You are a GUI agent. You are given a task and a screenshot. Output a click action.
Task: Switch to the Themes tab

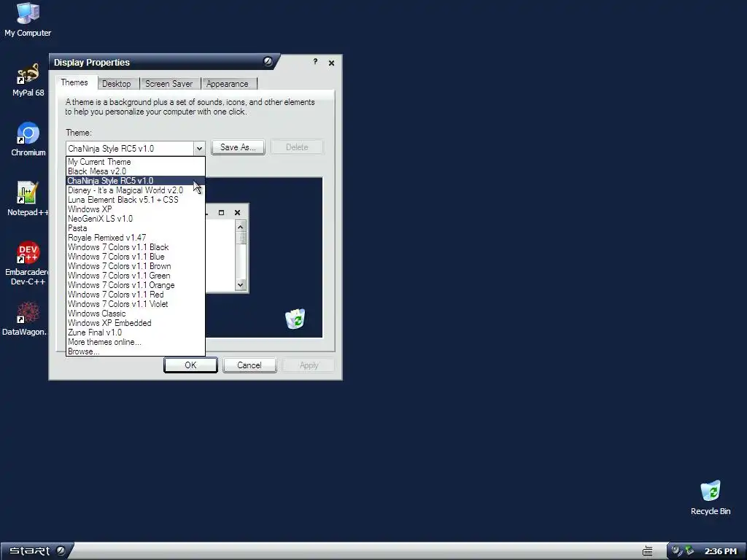click(74, 82)
